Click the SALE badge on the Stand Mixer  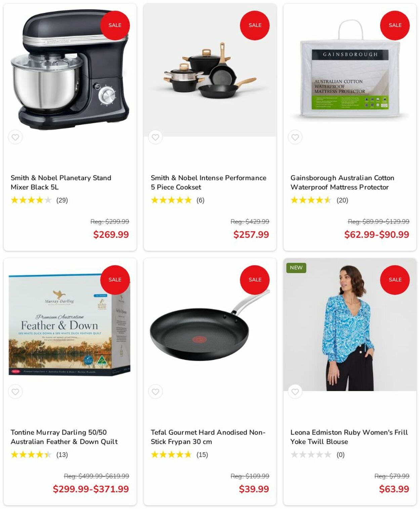[x=115, y=25]
